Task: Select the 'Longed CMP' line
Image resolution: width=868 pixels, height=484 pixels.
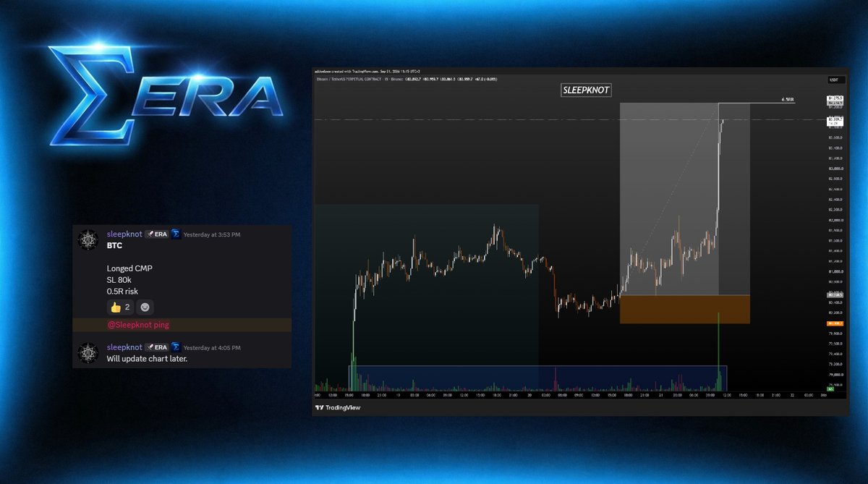Action: [x=129, y=268]
